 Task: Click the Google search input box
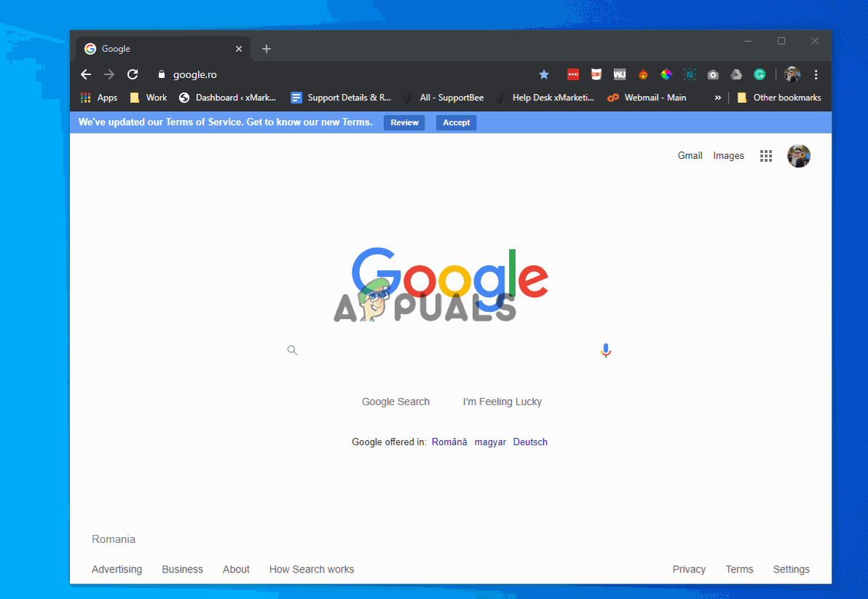click(449, 351)
